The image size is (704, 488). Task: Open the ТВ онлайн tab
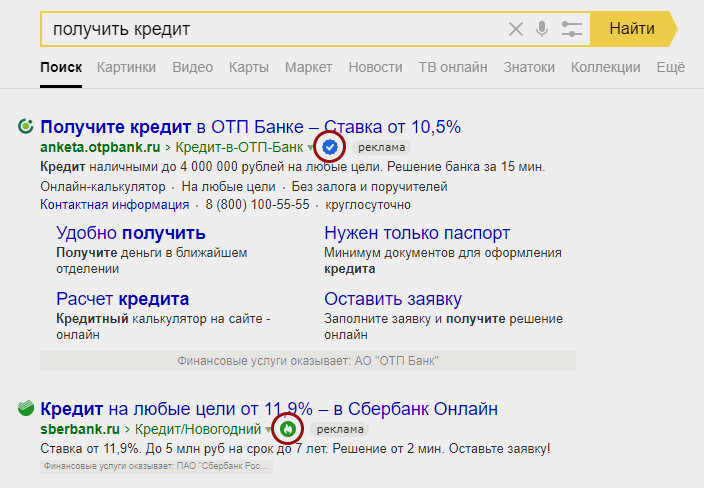pyautogui.click(x=453, y=67)
